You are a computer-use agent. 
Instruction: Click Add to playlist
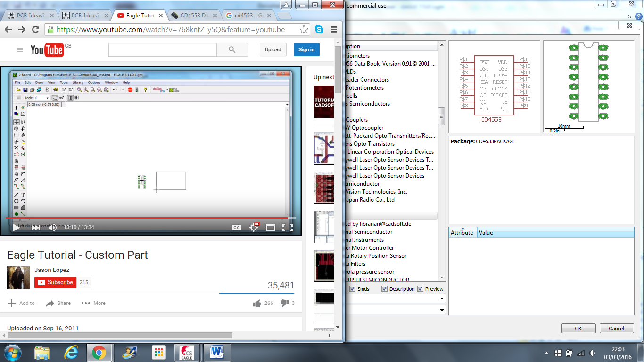pyautogui.click(x=21, y=303)
